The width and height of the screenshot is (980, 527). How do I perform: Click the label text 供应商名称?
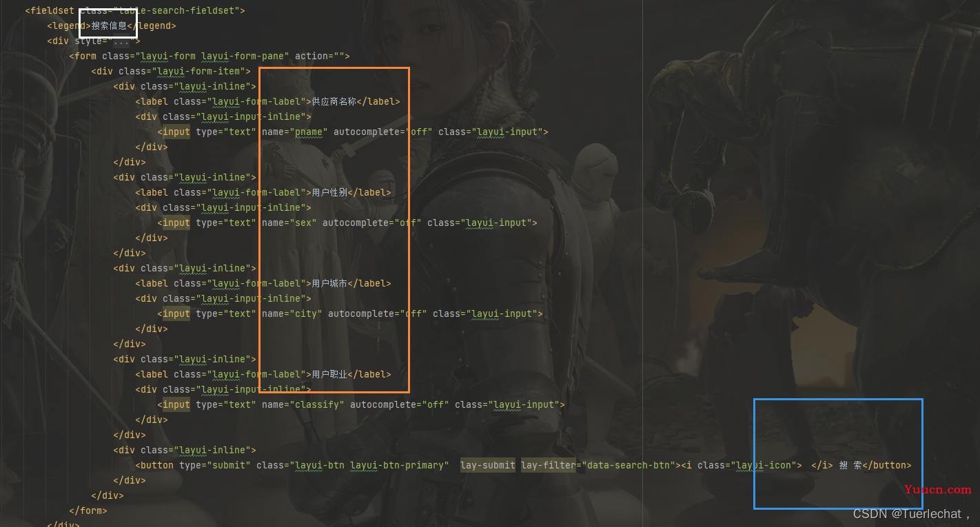pos(334,101)
